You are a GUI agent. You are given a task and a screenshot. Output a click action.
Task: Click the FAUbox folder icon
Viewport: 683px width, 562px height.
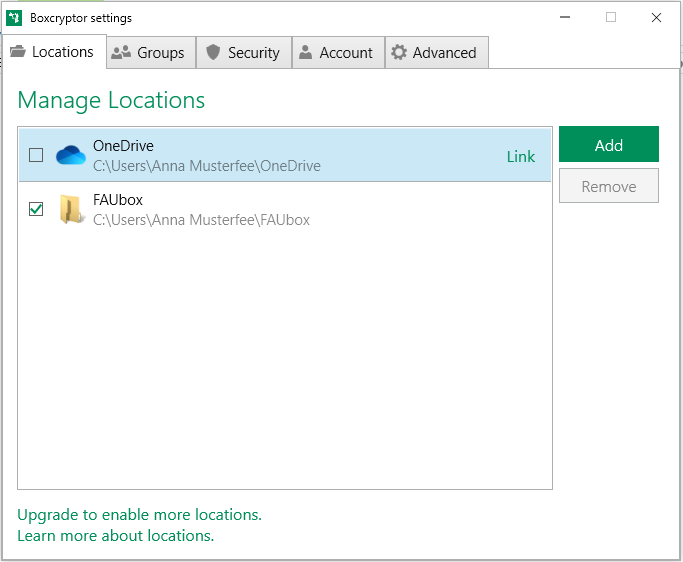(71, 210)
